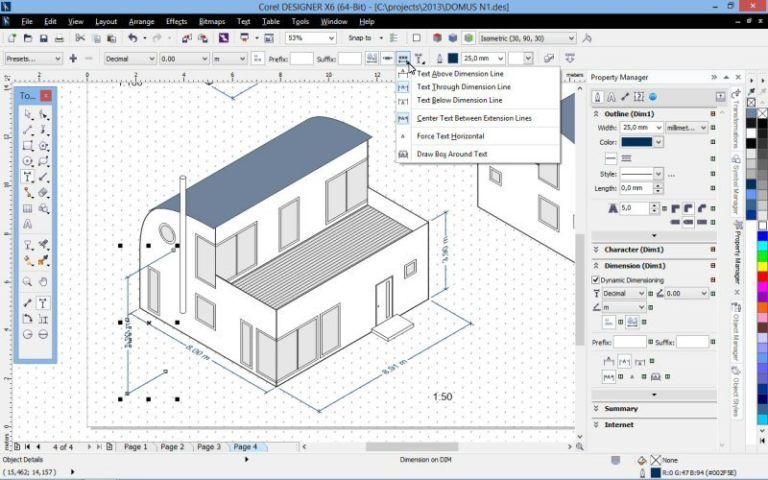The height and width of the screenshot is (480, 768).
Task: Open the Internet globe tab in Property Manager
Action: [652, 97]
